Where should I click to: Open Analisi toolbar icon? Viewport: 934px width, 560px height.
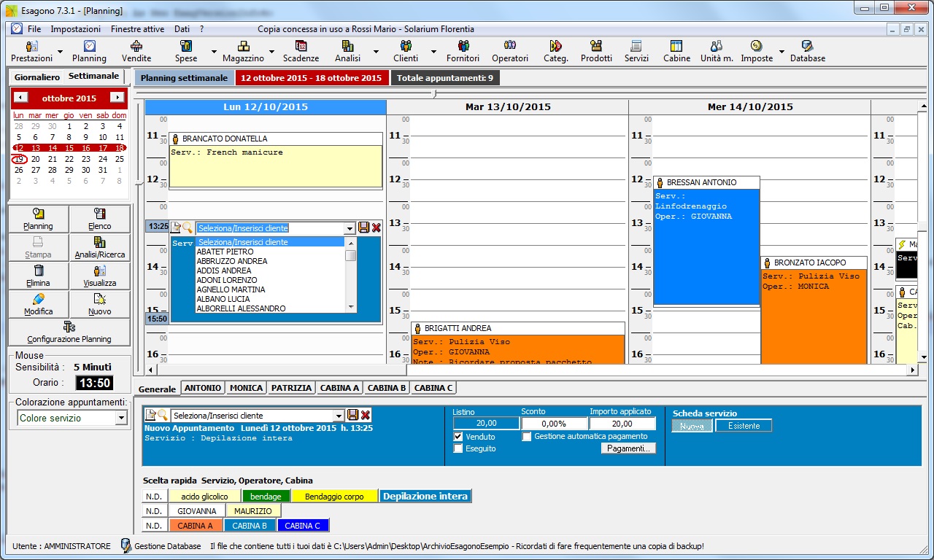[x=347, y=51]
